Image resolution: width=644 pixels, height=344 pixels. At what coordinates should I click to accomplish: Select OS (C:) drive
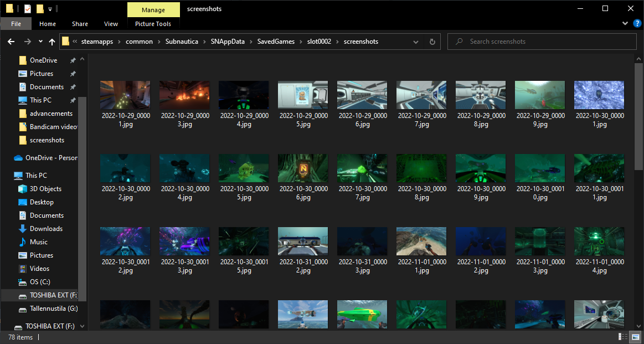pos(40,282)
